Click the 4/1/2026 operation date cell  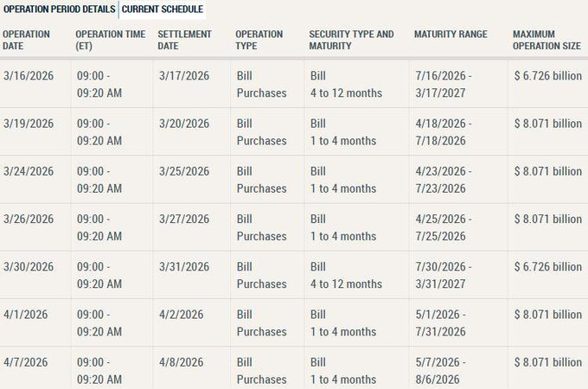click(x=24, y=315)
